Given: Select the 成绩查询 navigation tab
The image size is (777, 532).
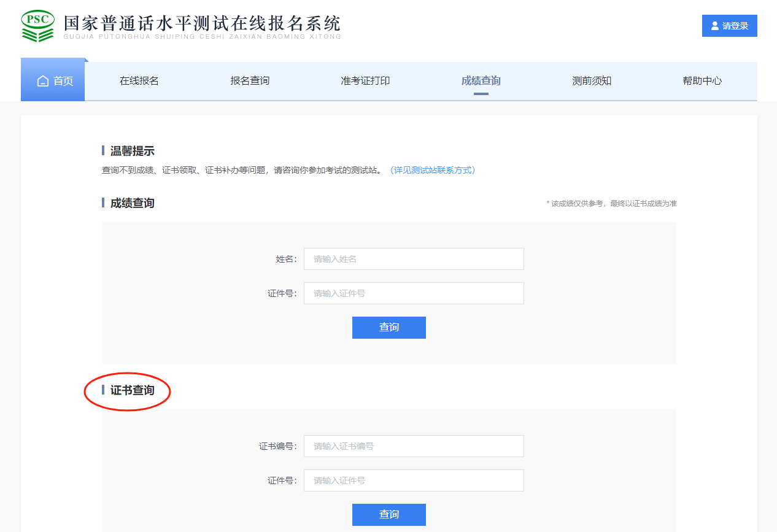Looking at the screenshot, I should (481, 81).
